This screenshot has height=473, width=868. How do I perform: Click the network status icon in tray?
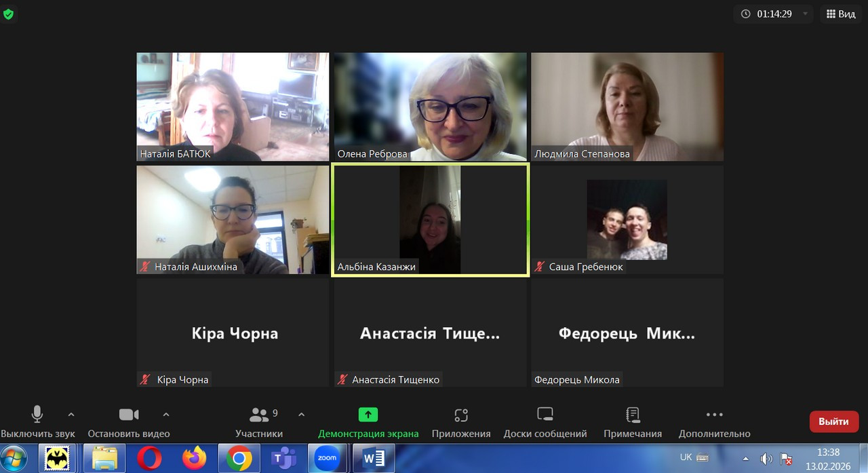point(787,459)
